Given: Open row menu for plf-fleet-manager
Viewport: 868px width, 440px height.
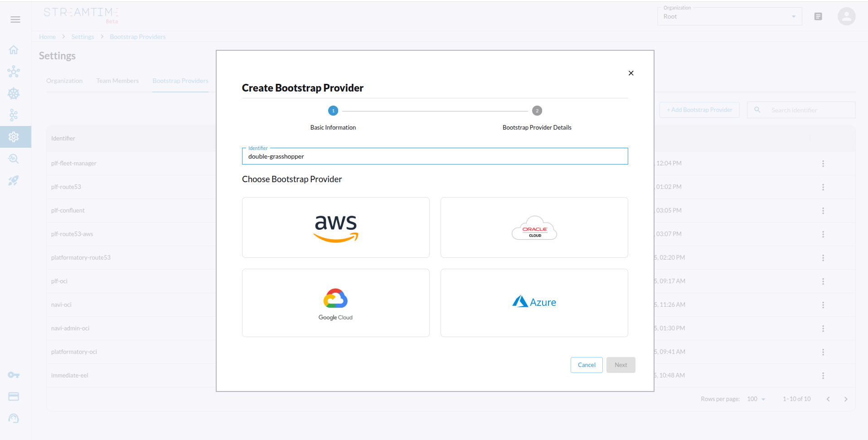Looking at the screenshot, I should click(823, 164).
